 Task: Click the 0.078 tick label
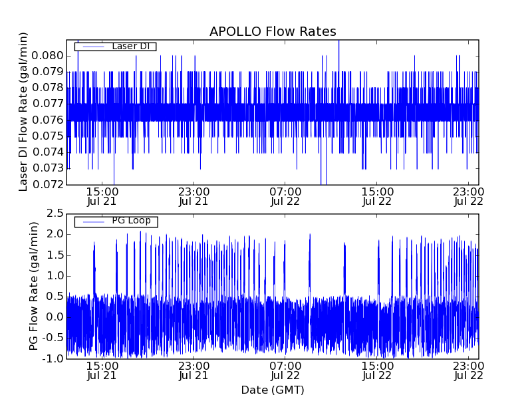pos(47,88)
